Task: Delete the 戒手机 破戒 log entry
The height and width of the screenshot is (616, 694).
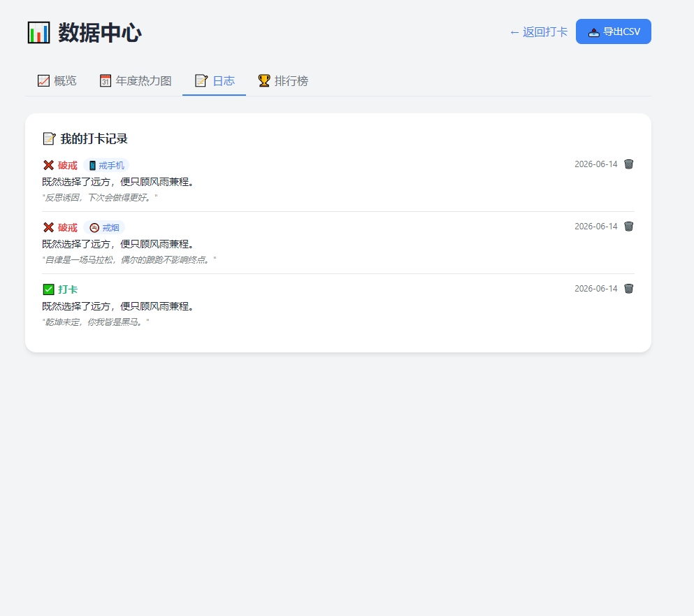Action: point(628,164)
